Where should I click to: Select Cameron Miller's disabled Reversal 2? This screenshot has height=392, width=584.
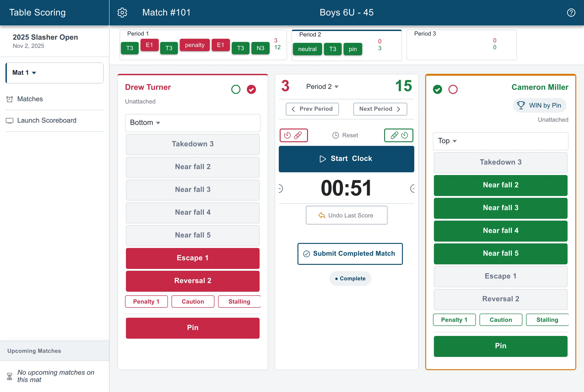501,299
